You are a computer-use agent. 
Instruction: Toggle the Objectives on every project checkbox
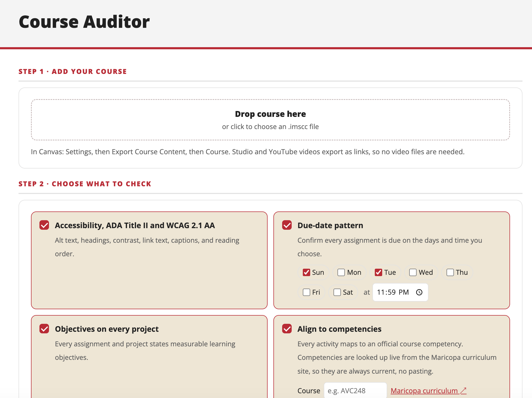44,329
